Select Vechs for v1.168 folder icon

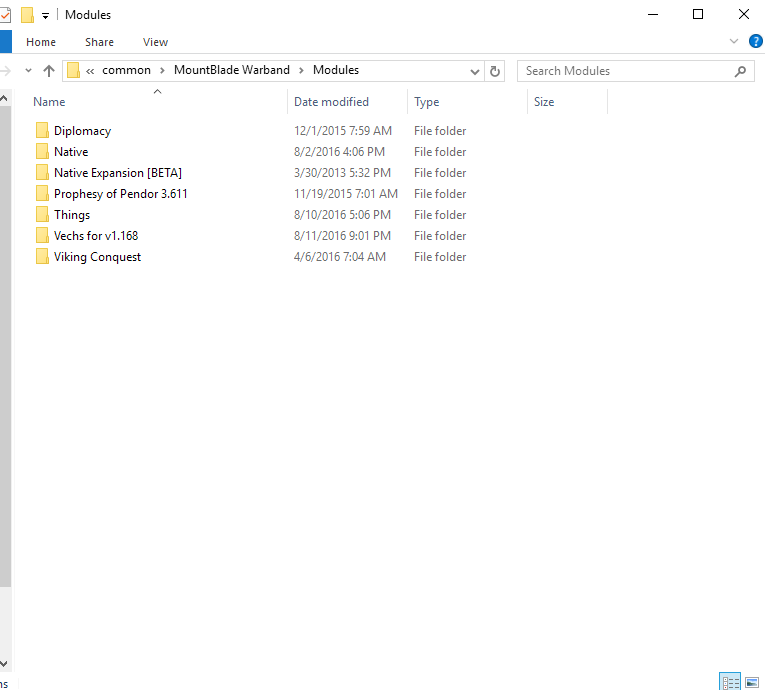click(42, 235)
